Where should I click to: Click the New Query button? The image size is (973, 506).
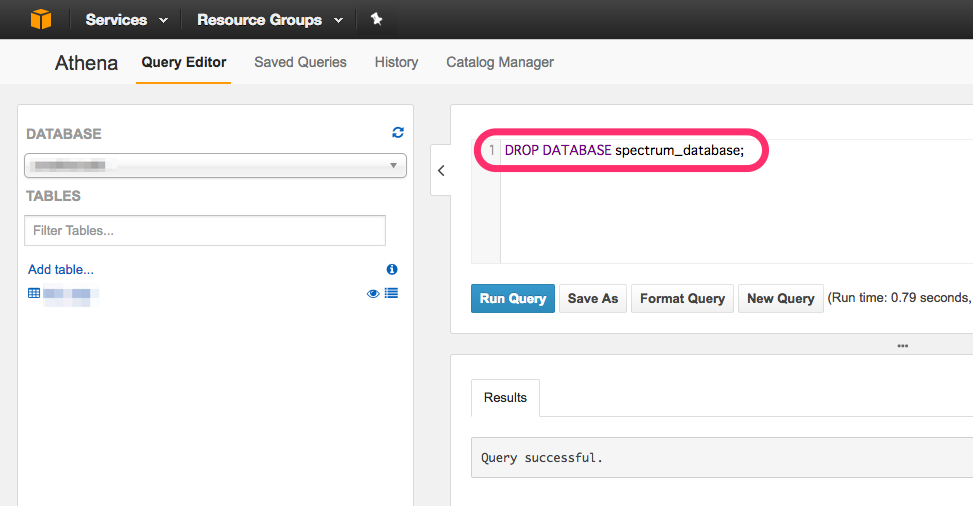(781, 299)
